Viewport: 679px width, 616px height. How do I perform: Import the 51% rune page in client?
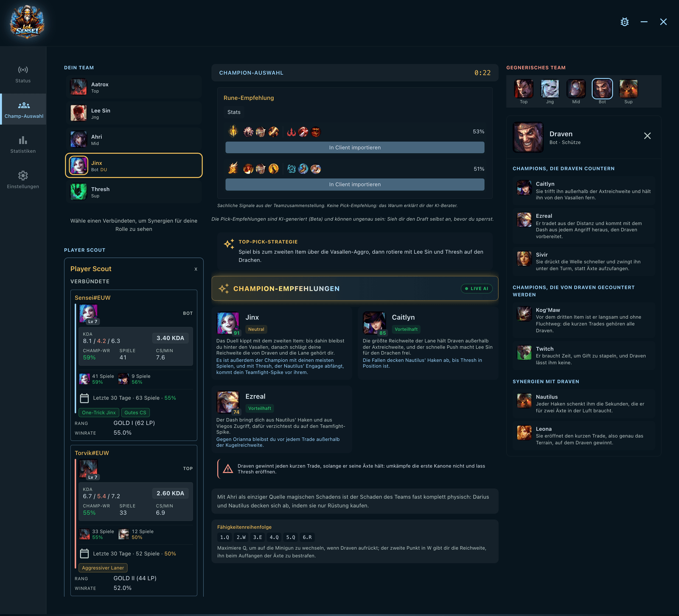click(x=355, y=184)
